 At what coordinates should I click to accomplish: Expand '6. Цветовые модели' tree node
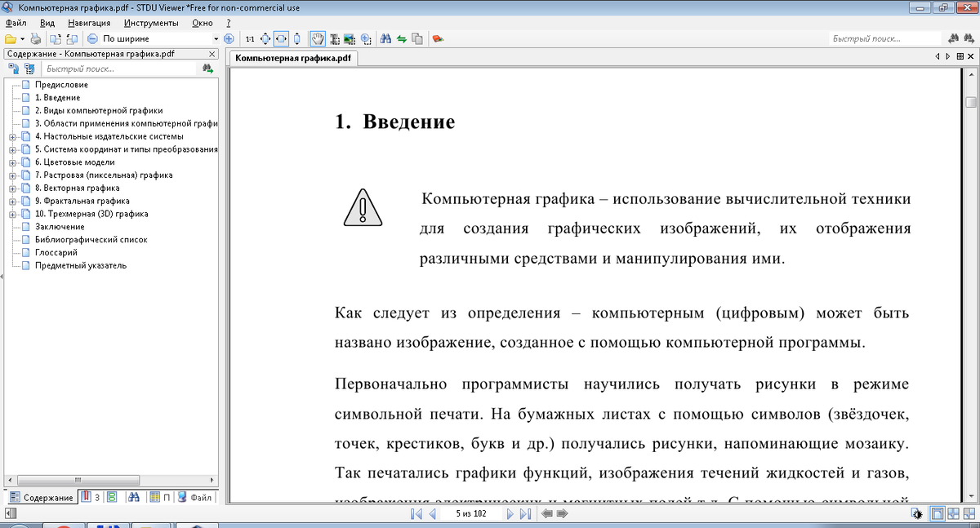coord(13,162)
